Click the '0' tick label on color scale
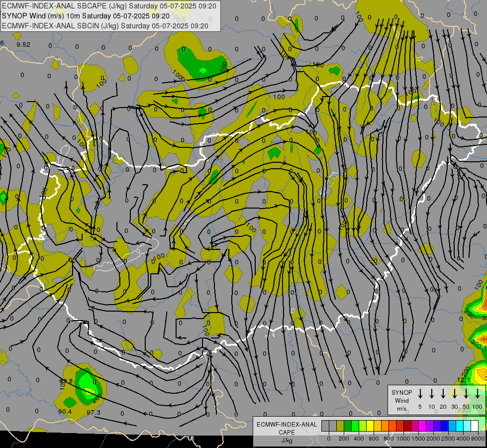The height and width of the screenshot is (448, 487). coord(329,439)
